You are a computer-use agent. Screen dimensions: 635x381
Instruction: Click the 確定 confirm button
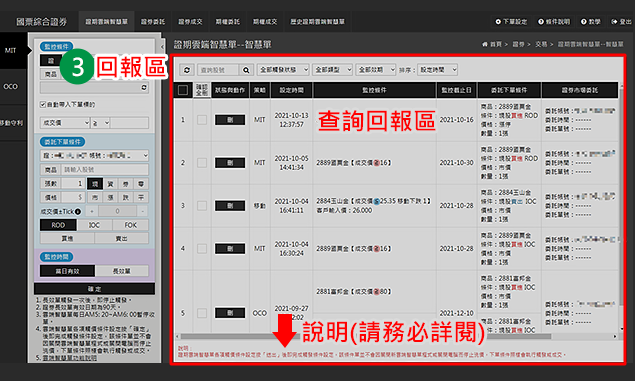click(x=94, y=289)
